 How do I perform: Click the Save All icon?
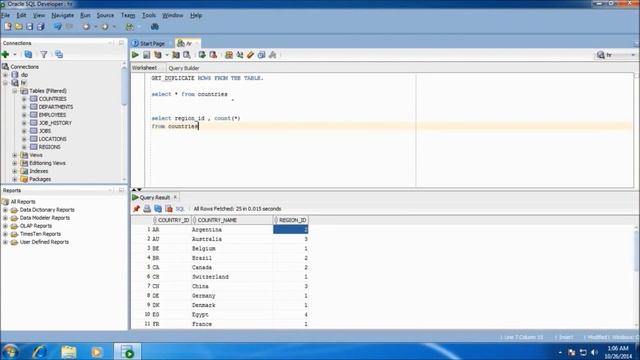click(40, 27)
